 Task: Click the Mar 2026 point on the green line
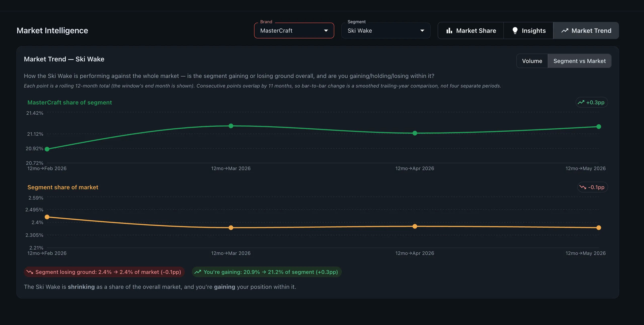pyautogui.click(x=231, y=126)
